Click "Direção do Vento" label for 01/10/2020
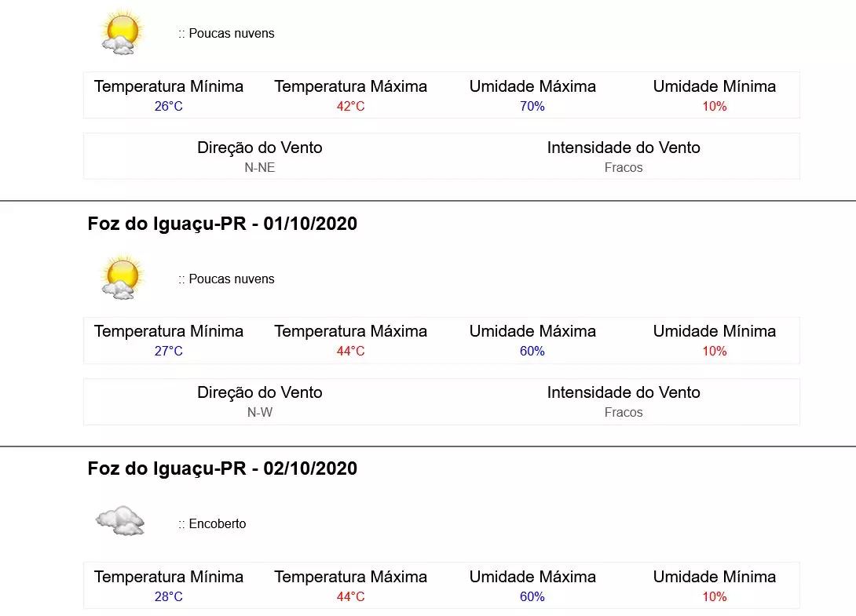The width and height of the screenshot is (856, 616). pos(260,392)
